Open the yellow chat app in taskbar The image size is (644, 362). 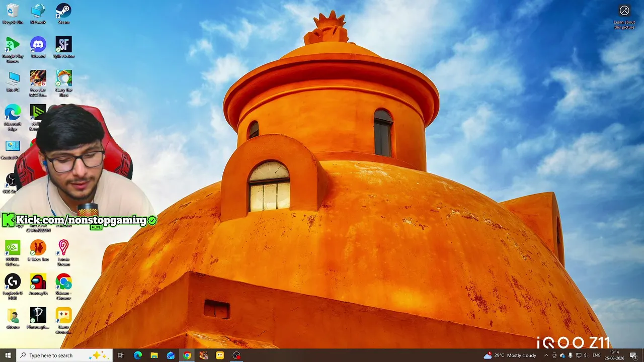[x=220, y=355]
